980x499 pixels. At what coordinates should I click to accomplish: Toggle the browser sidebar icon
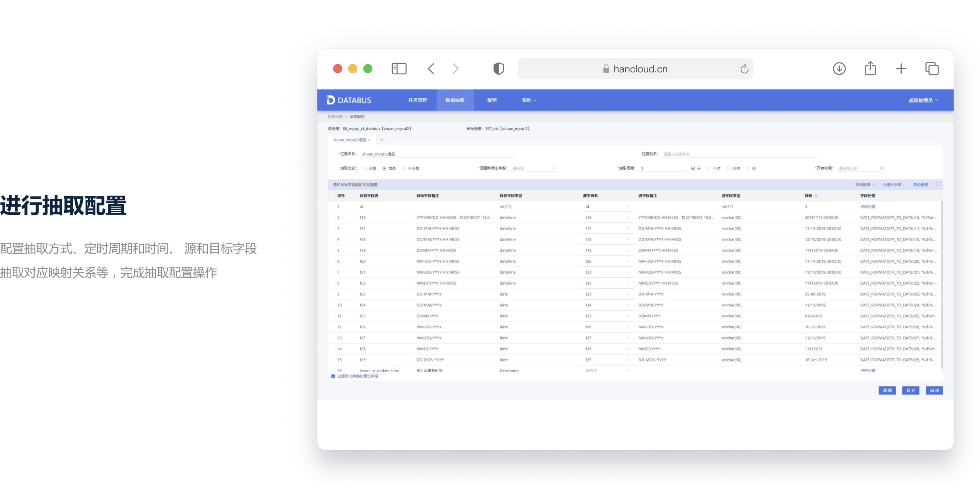(399, 69)
